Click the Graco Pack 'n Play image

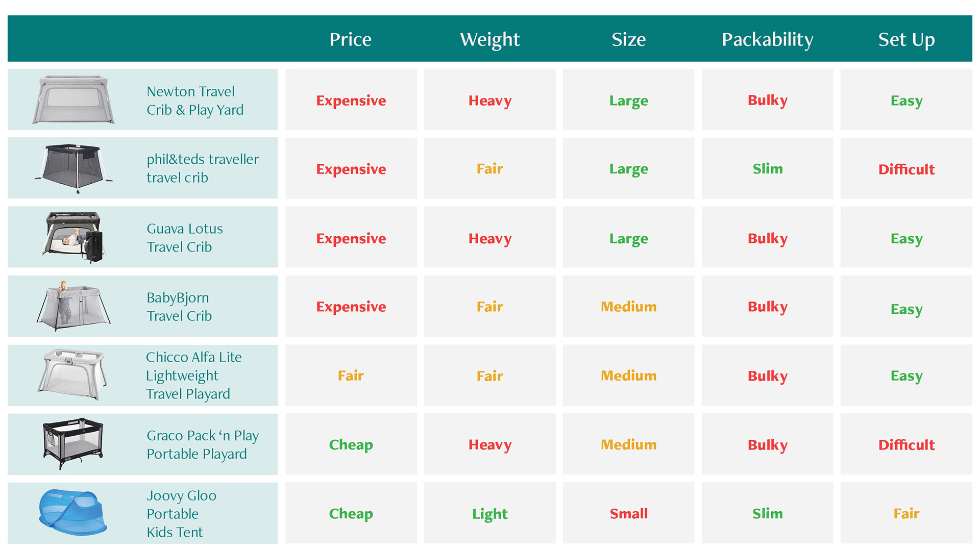click(x=73, y=443)
